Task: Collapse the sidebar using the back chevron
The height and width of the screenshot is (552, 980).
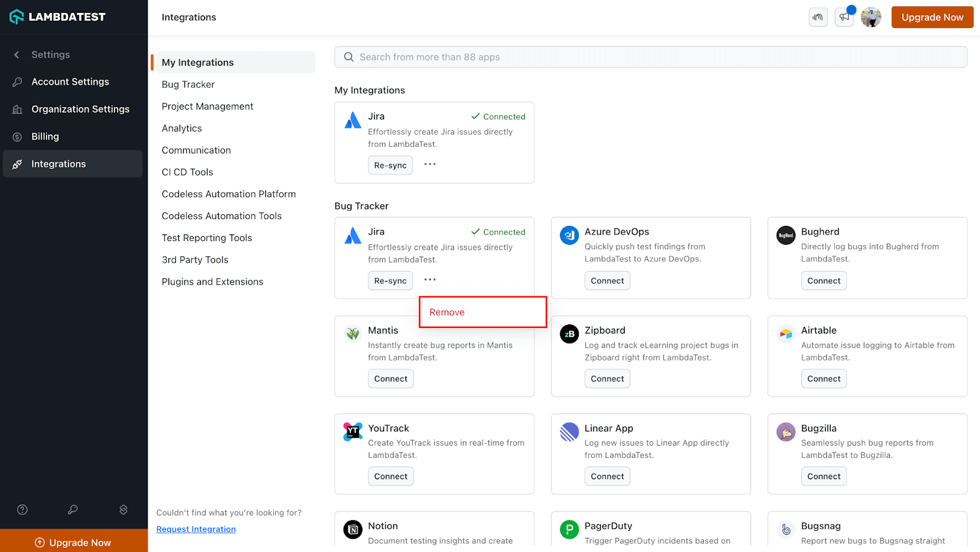Action: click(17, 54)
